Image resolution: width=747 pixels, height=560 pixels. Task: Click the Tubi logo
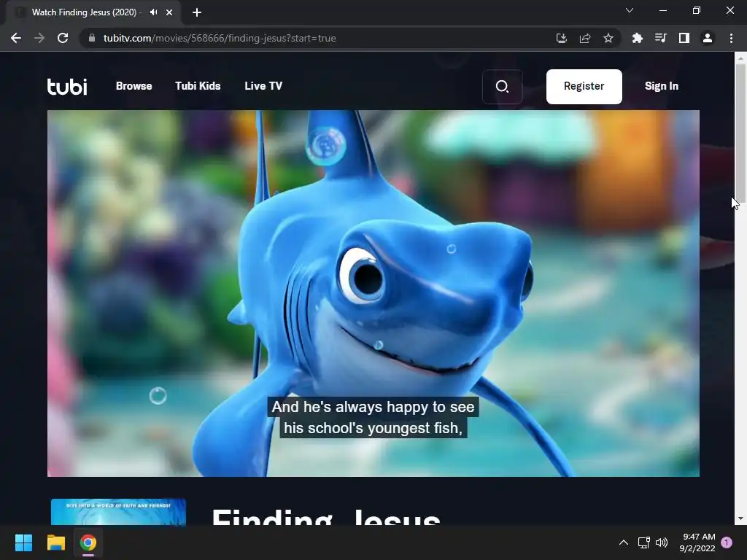click(67, 86)
